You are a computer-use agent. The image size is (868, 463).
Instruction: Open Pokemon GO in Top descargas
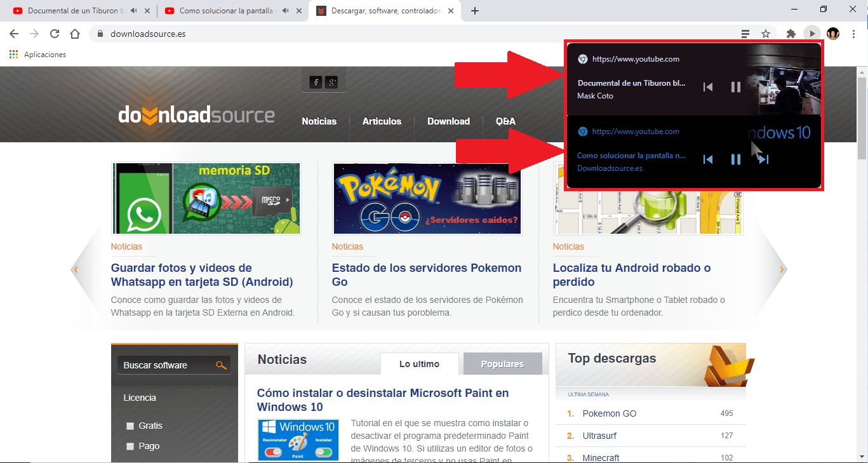pos(610,413)
